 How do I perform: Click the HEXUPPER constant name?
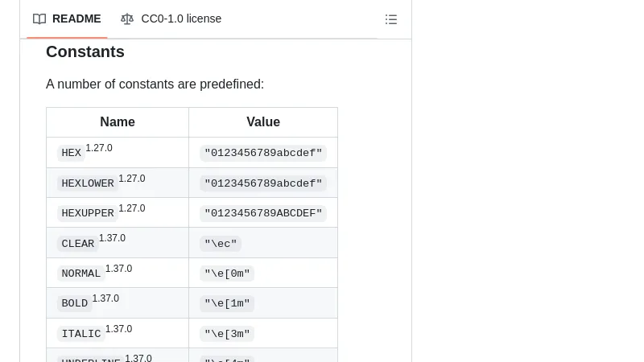pyautogui.click(x=88, y=213)
